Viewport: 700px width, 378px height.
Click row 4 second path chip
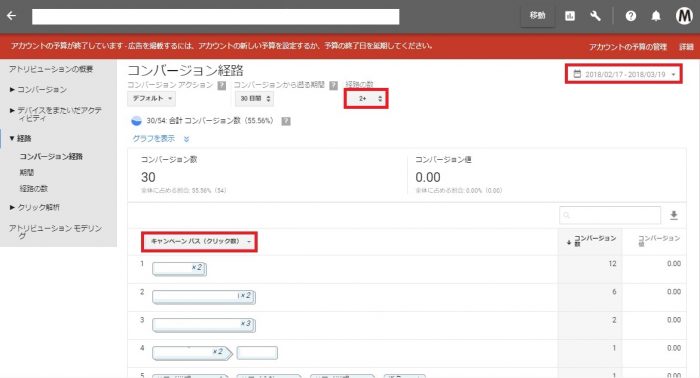(257, 353)
